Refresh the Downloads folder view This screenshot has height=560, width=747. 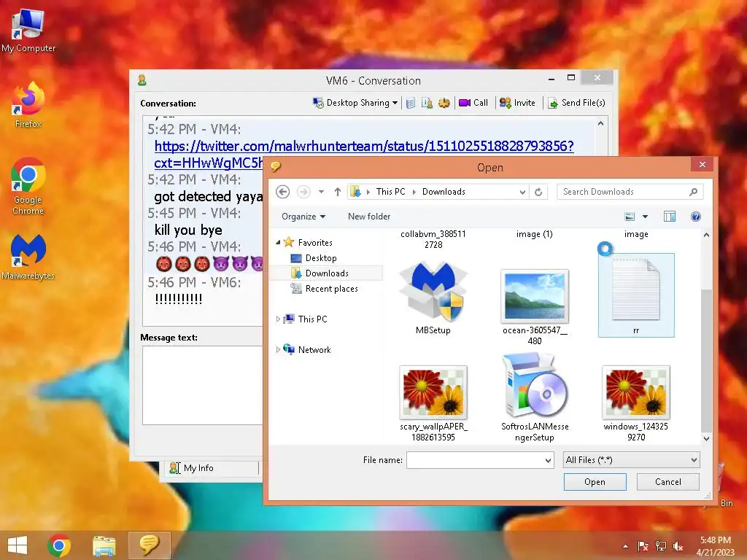point(538,192)
